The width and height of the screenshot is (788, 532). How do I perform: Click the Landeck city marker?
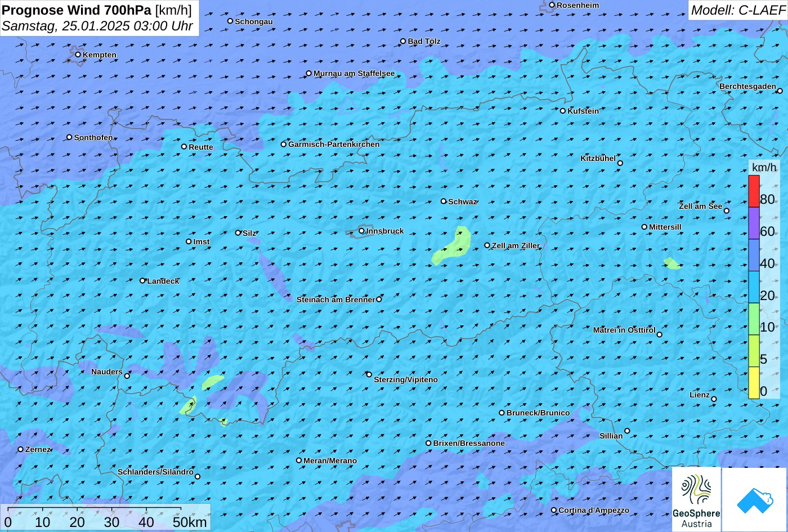pyautogui.click(x=142, y=280)
